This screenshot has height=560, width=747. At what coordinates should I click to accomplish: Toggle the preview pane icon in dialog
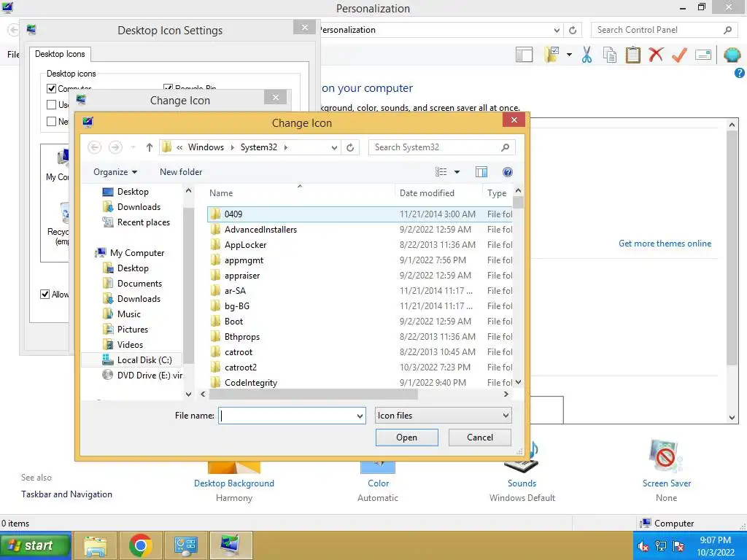tap(481, 172)
